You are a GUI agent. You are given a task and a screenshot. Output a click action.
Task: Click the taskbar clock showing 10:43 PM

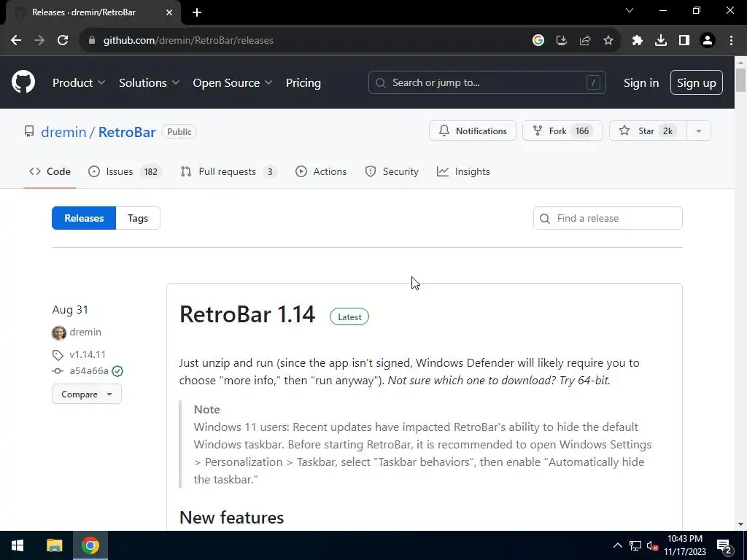(684, 545)
